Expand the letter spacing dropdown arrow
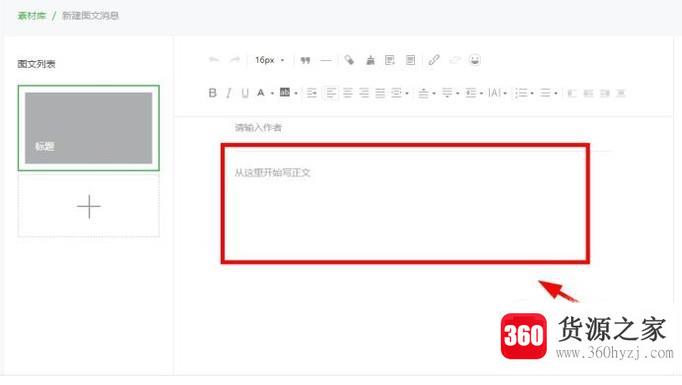This screenshot has height=385, width=682. [x=505, y=93]
